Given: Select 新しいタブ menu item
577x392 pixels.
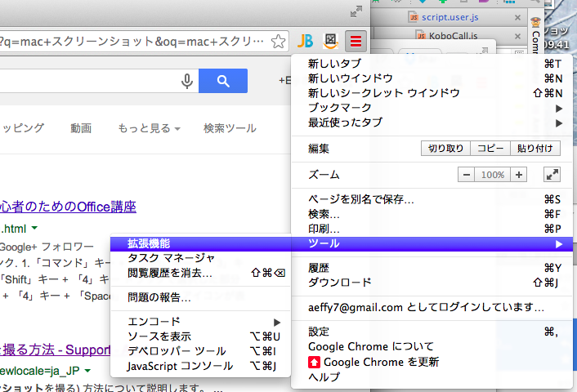Looking at the screenshot, I should point(432,64).
